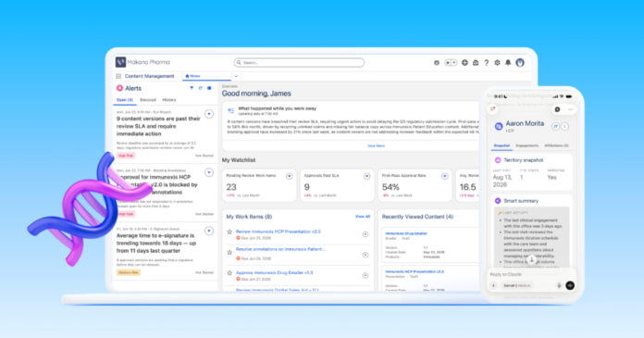Screen dimensions: 644x338
Task: Click the 'Content Management' app name
Action: 150,76
